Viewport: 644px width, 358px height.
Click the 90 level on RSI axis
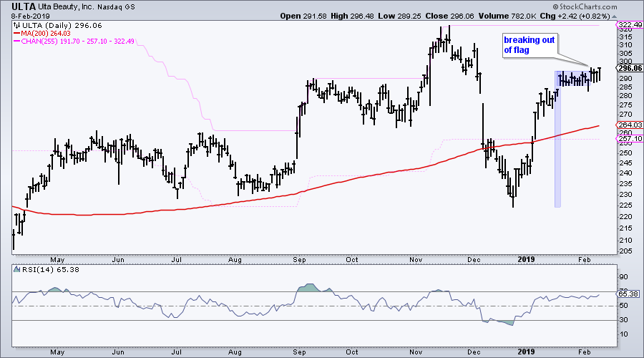click(x=623, y=277)
